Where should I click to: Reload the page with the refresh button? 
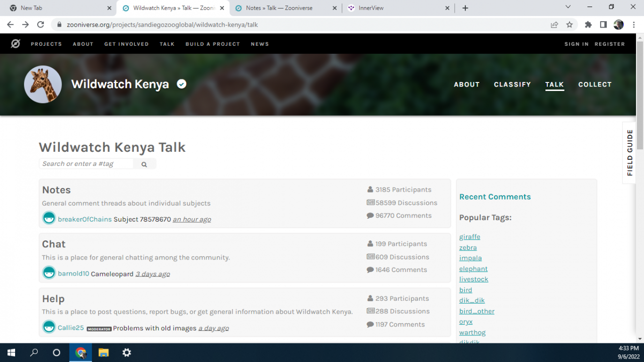tap(41, 25)
